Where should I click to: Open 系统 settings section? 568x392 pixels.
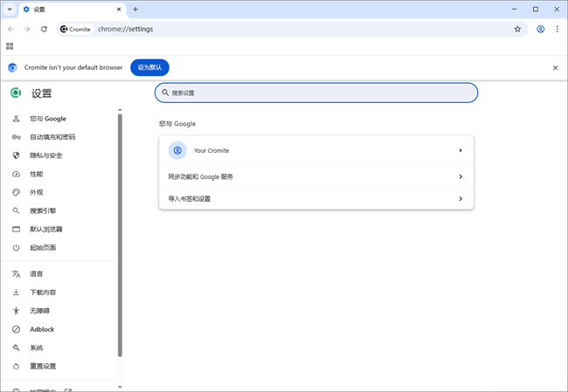pyautogui.click(x=36, y=347)
